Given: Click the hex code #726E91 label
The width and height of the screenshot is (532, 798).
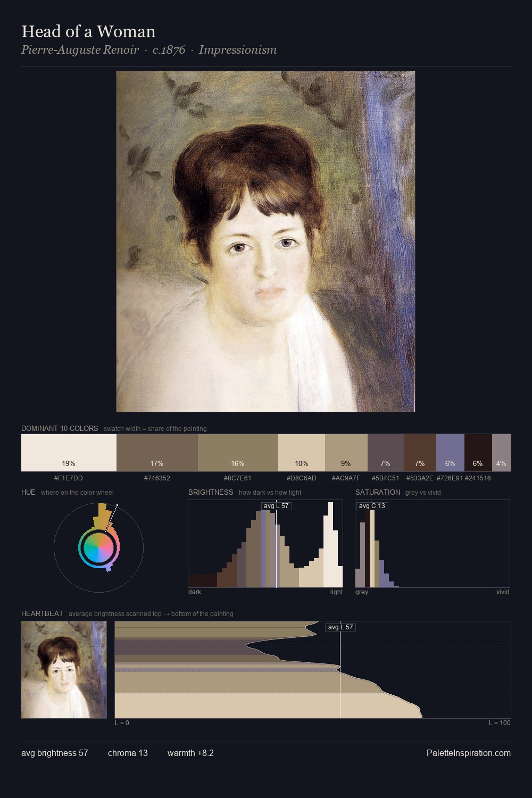Looking at the screenshot, I should (450, 478).
